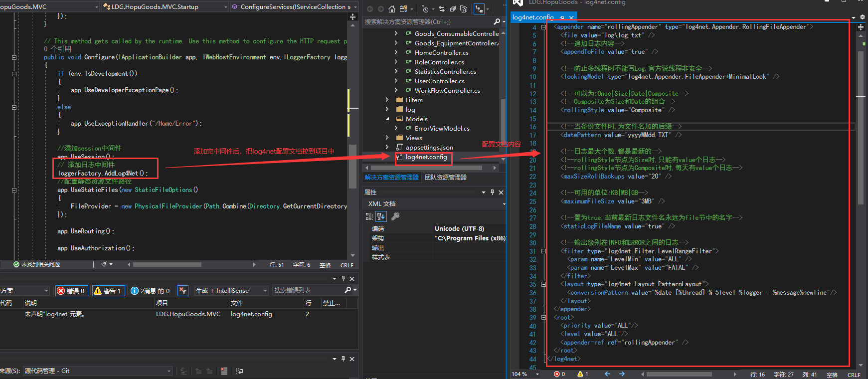Screen dimensions: 868x379
Task: Click the navigate forward arrow in log4net.config status bar
Action: [622, 374]
